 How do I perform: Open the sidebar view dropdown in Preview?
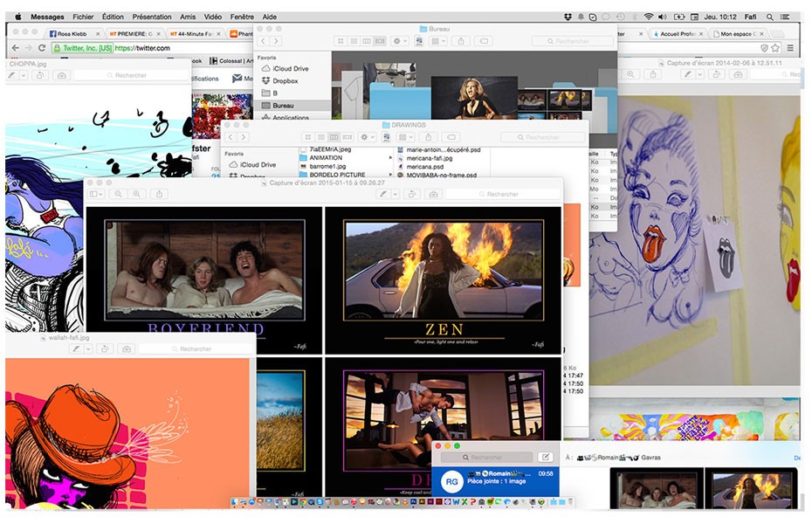pyautogui.click(x=96, y=193)
